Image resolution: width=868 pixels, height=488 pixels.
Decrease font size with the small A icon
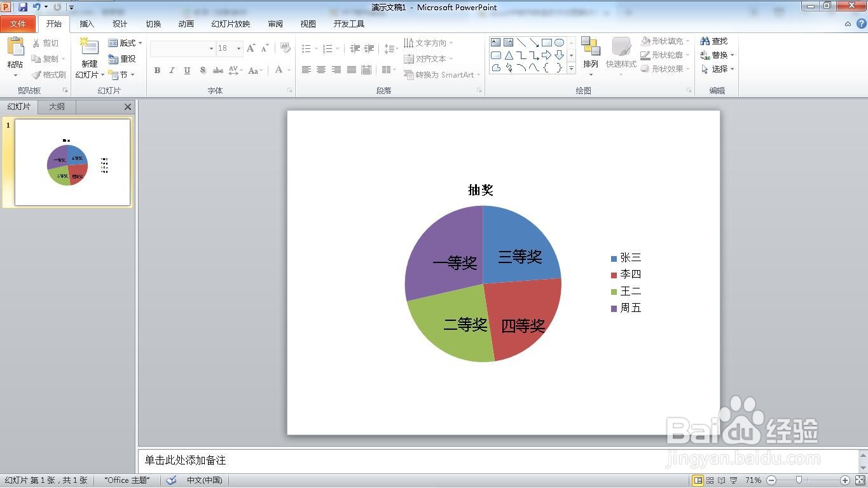265,48
